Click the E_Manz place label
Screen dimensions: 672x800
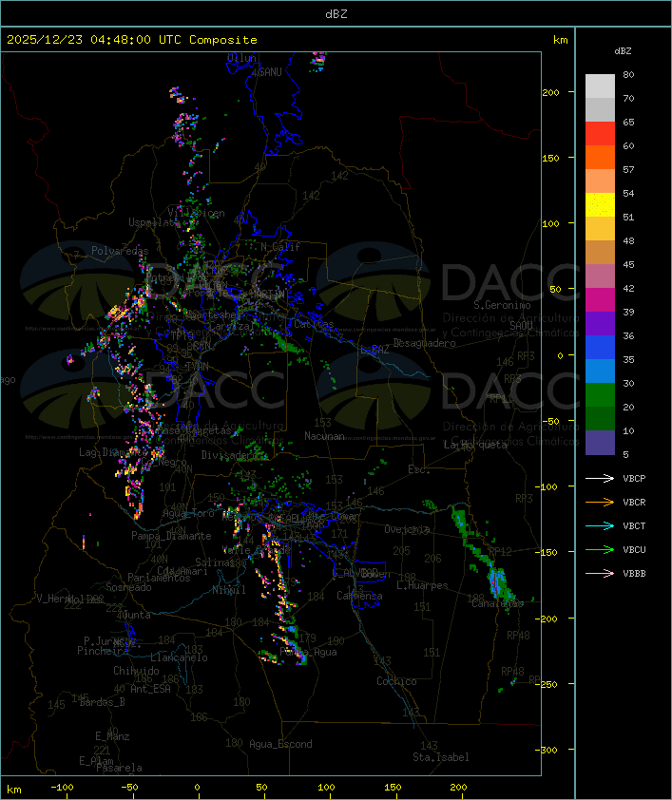tap(112, 736)
